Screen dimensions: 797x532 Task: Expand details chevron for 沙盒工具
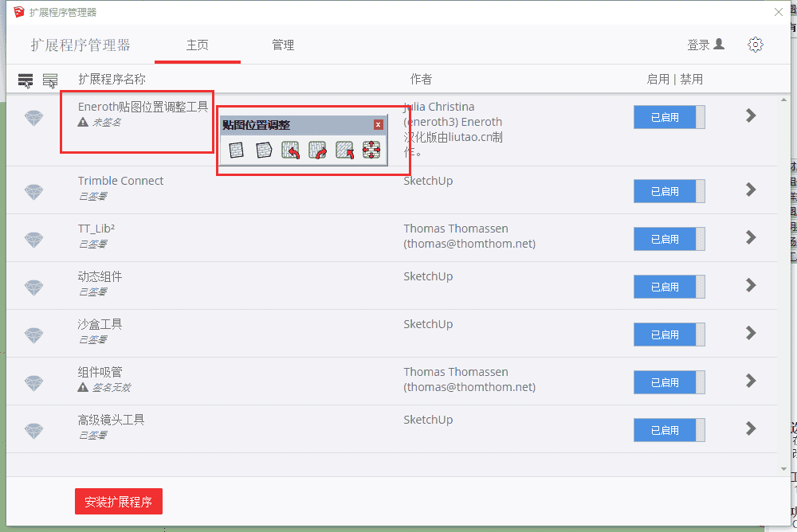pyautogui.click(x=751, y=333)
